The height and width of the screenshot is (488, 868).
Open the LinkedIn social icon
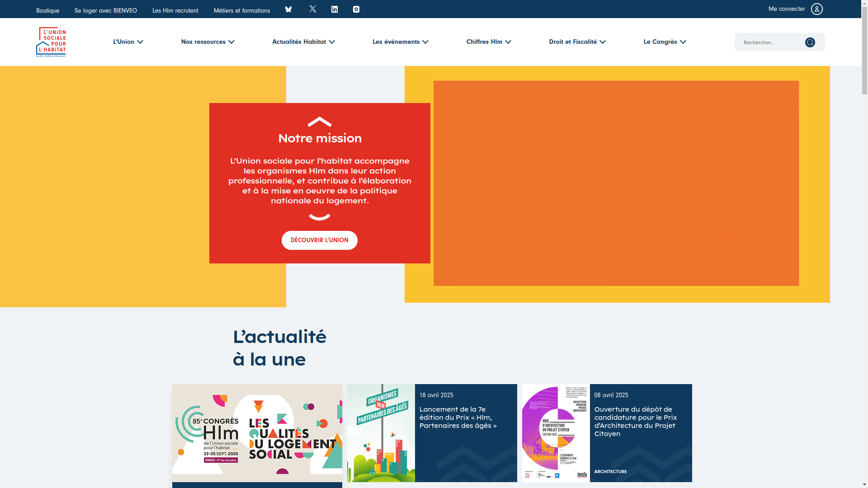(x=335, y=9)
